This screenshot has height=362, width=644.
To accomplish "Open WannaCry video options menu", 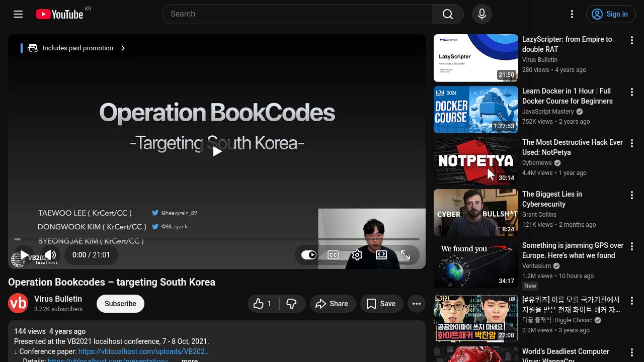I will 632,352.
